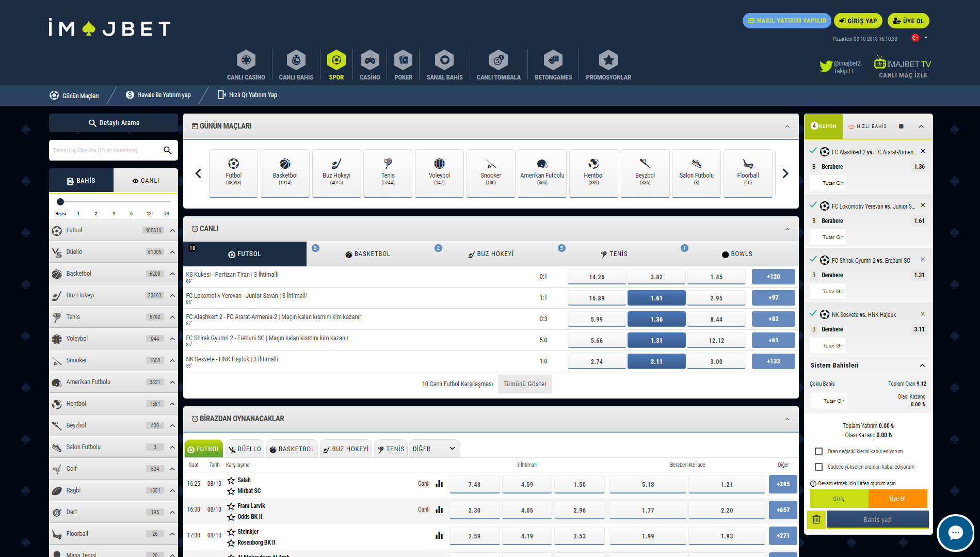Image resolution: width=980 pixels, height=557 pixels.
Task: Collapse Sistem Bahisleri section
Action: point(922,365)
